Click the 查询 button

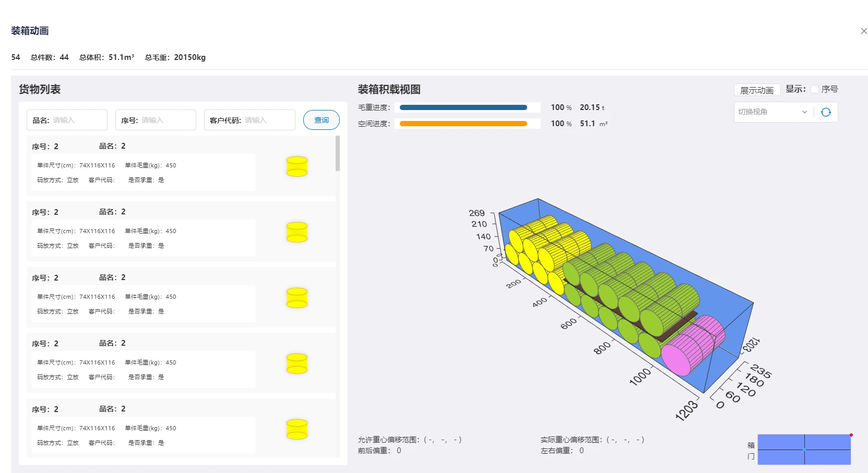click(322, 120)
